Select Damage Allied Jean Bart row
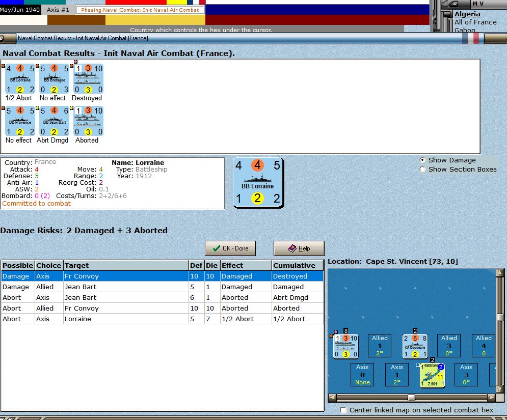This screenshot has width=507, height=420. point(163,287)
